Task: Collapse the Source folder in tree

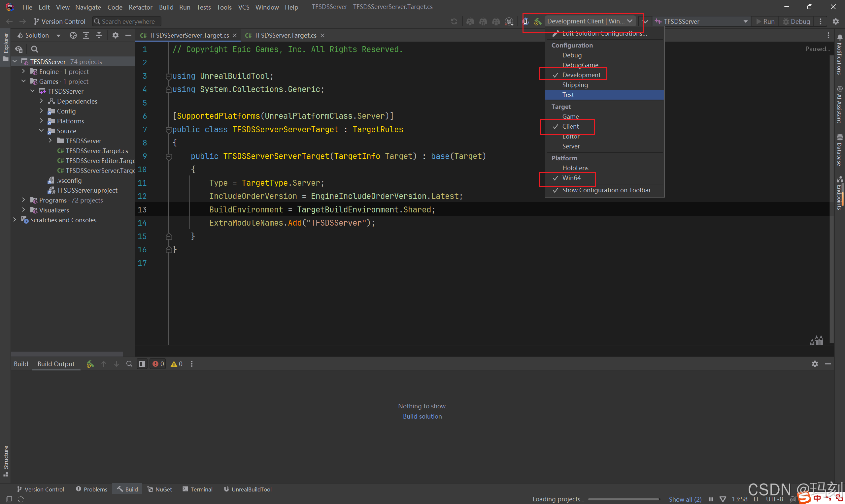Action: [x=42, y=131]
